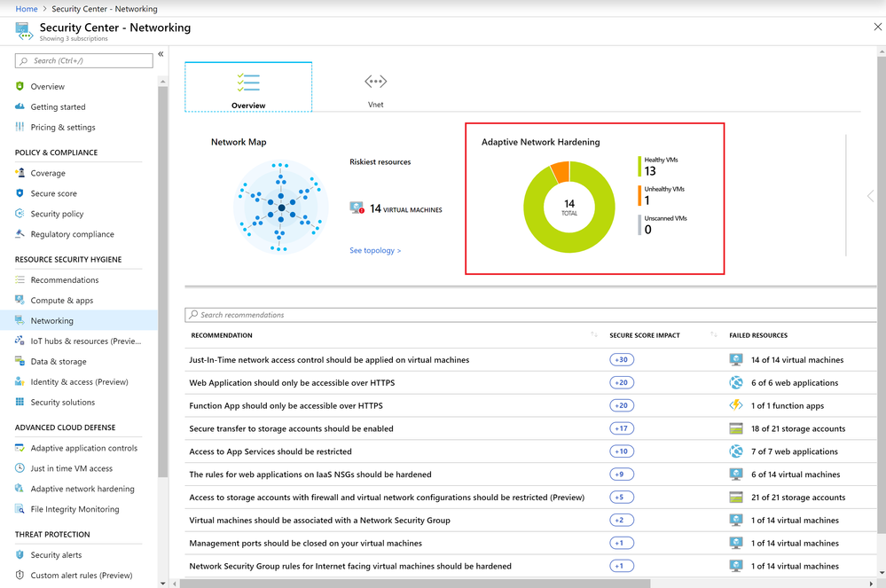The width and height of the screenshot is (886, 588).
Task: Click the horizontal scrollbar below the table
Action: pos(415,584)
